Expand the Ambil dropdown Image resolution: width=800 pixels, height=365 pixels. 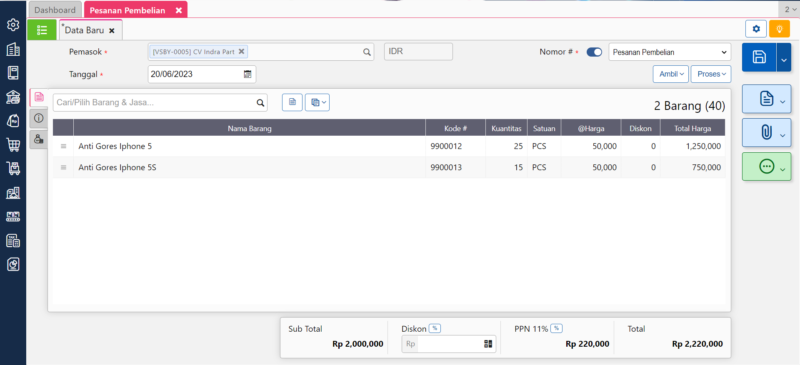(671, 74)
